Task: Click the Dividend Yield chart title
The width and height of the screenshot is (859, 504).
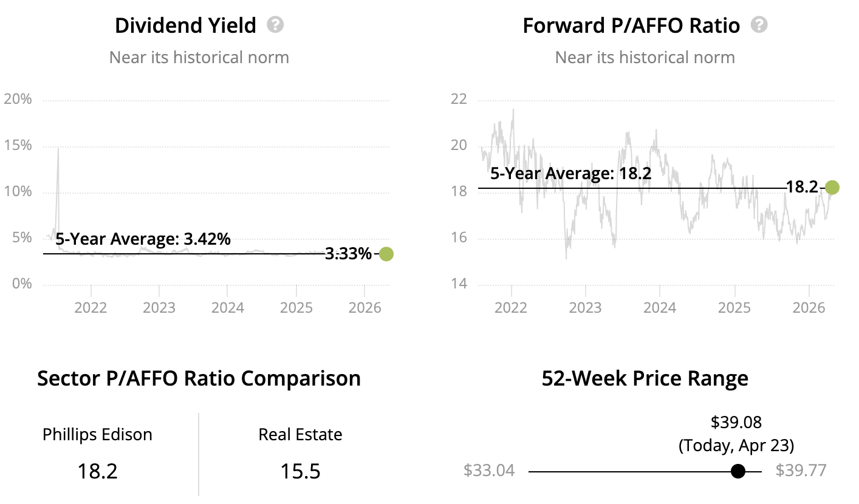Action: click(x=185, y=26)
